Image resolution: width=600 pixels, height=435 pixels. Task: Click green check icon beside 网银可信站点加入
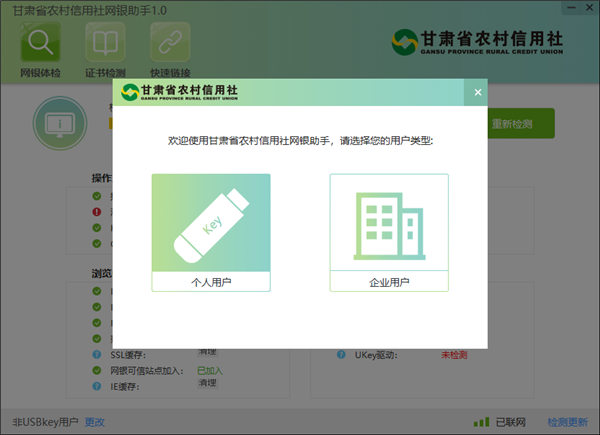[x=97, y=370]
